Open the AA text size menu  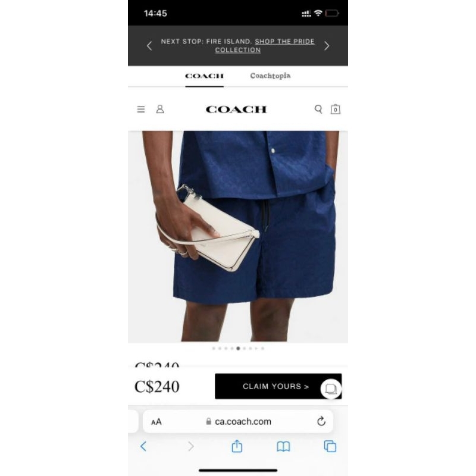(156, 422)
